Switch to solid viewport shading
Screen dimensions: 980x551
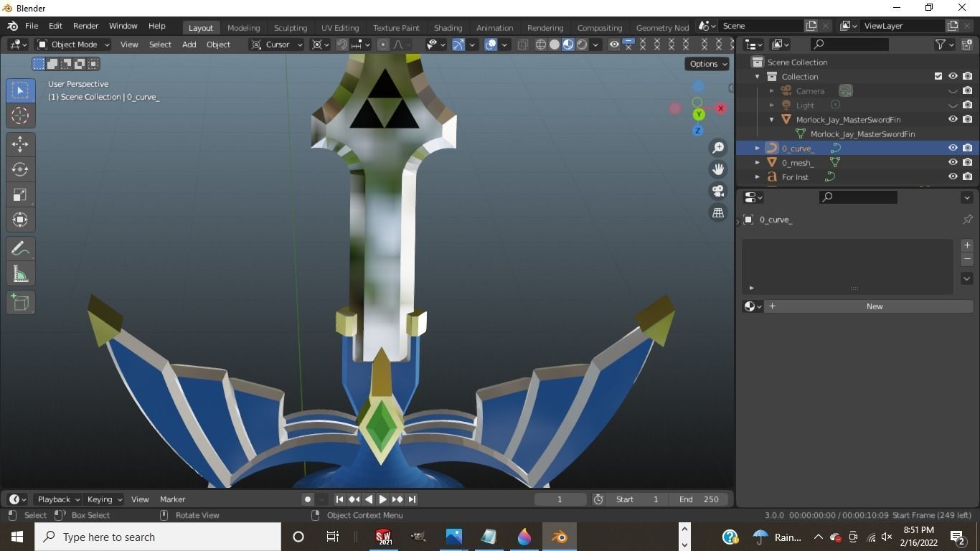tap(555, 44)
